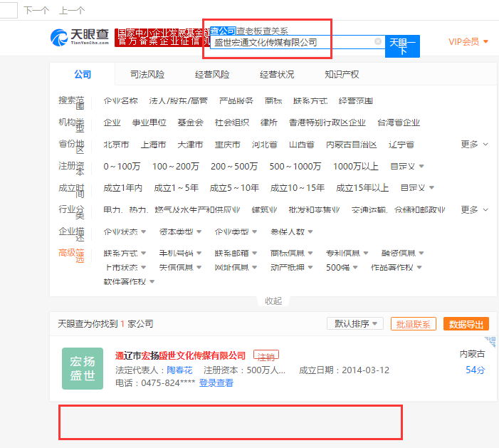Open the 失信信息 dropdown filter
The height and width of the screenshot is (448, 499).
[x=180, y=268]
